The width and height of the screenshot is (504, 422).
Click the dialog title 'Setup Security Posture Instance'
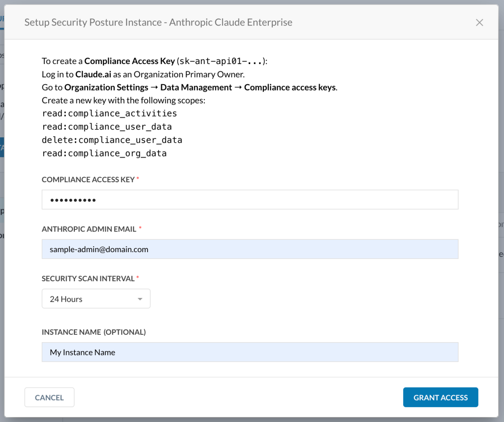[158, 22]
